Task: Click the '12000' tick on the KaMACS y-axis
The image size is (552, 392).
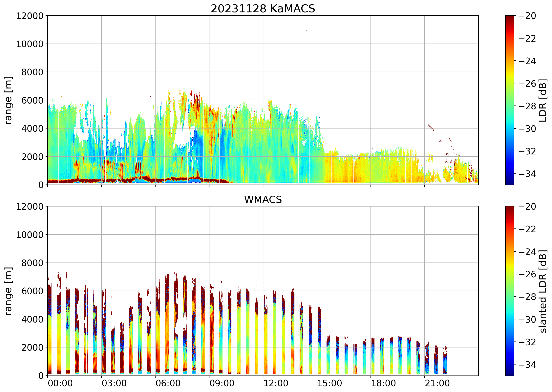Action: (30, 16)
